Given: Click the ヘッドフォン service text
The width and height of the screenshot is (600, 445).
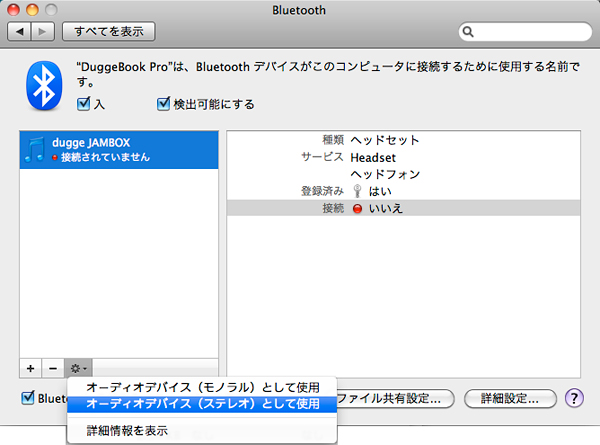Looking at the screenshot, I should point(385,174).
